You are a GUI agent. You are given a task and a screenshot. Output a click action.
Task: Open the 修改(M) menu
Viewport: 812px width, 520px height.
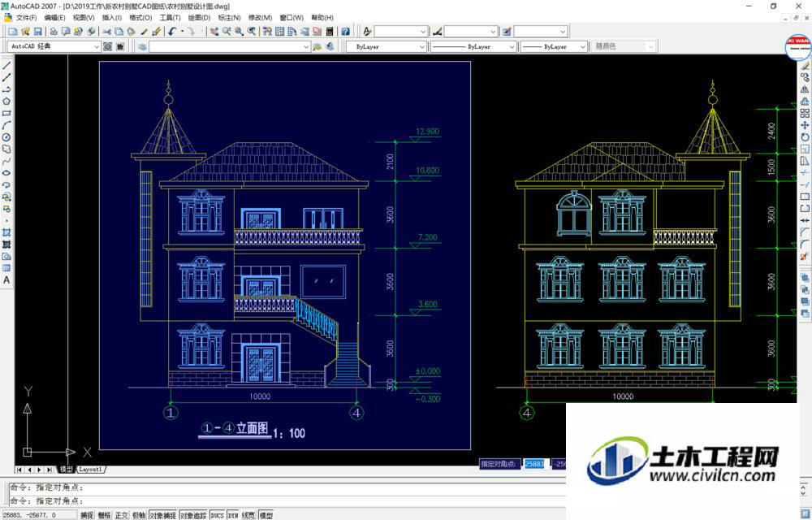260,18
